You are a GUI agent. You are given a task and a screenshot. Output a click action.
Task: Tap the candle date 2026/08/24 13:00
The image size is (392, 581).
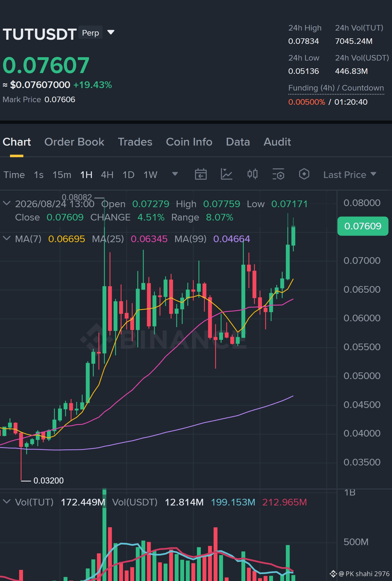pyautogui.click(x=55, y=204)
